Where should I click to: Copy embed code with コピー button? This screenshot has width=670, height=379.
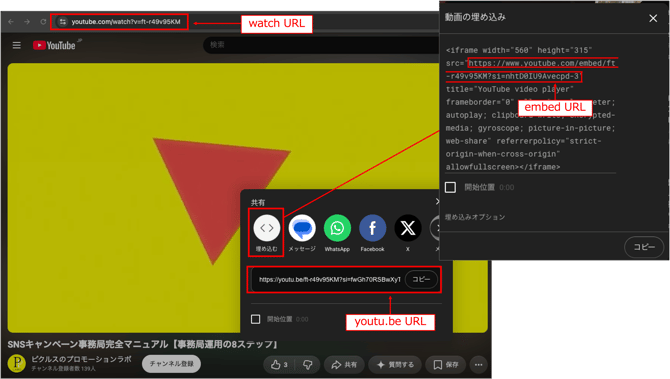[644, 247]
